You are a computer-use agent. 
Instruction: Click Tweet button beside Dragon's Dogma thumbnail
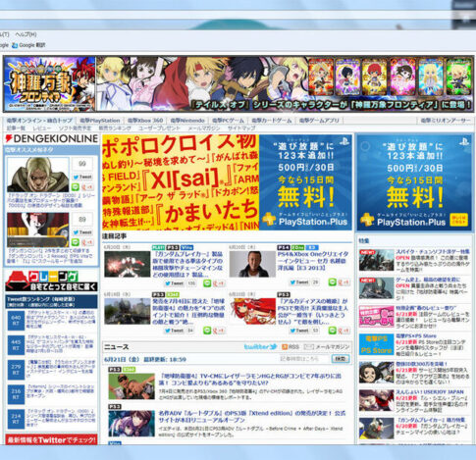click(82, 177)
